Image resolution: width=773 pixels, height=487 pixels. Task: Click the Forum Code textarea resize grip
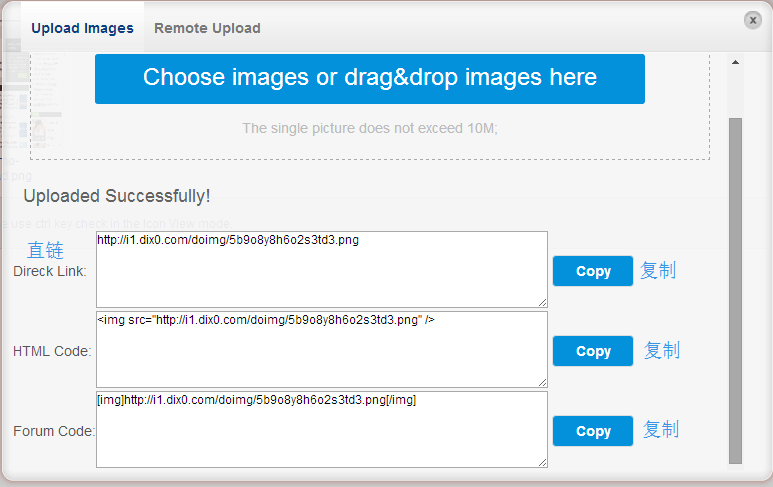tap(542, 462)
